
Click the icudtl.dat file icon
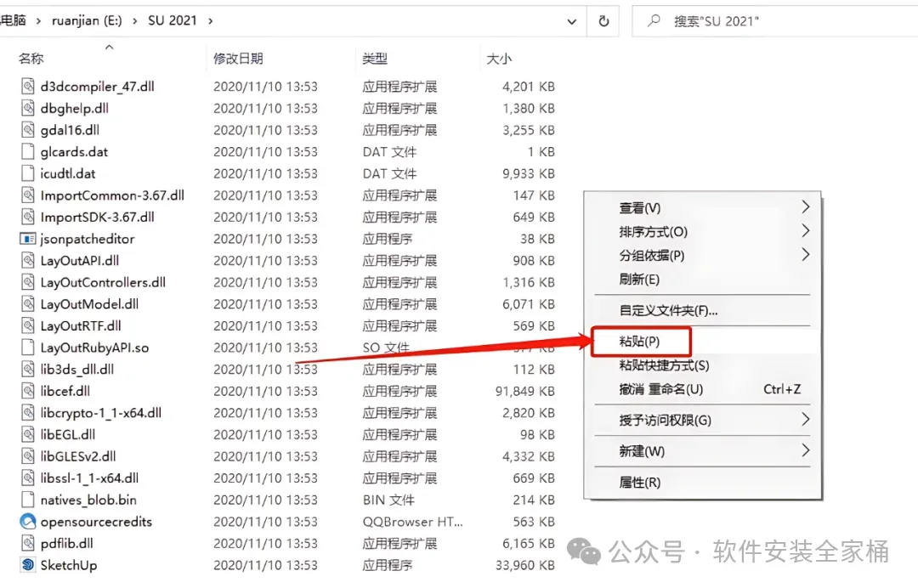[27, 173]
